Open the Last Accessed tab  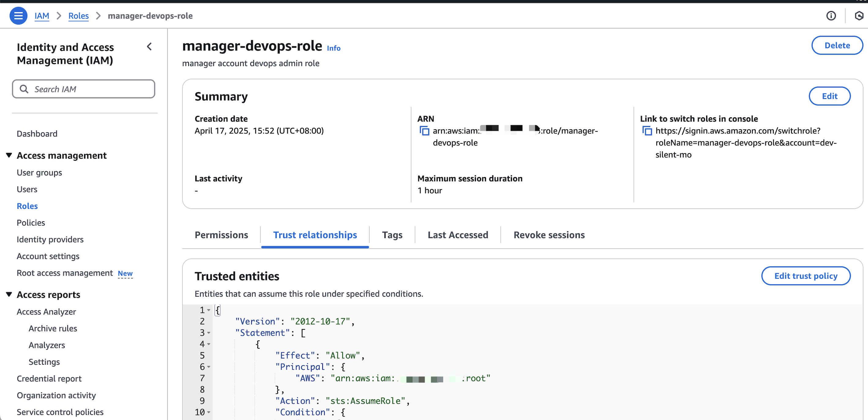coord(458,235)
